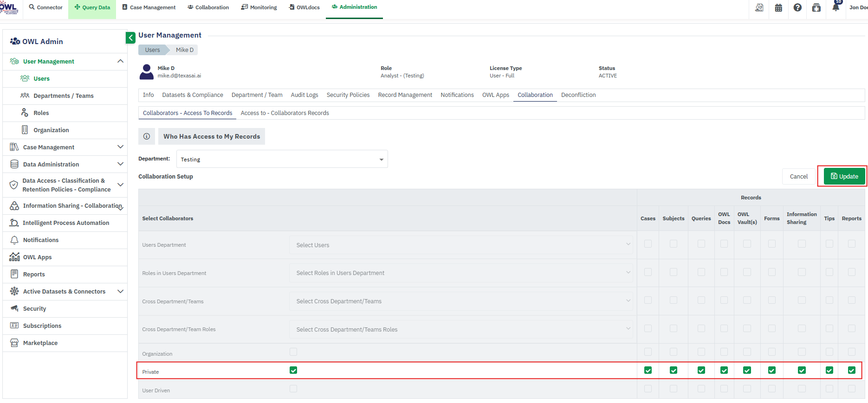Open Security in the admin sidebar

point(34,309)
